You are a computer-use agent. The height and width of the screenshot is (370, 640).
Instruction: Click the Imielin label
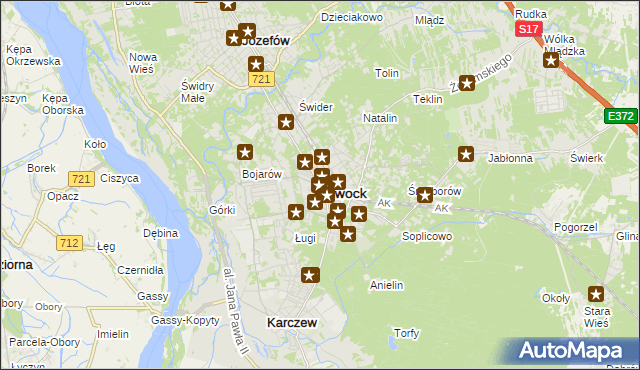[113, 335]
